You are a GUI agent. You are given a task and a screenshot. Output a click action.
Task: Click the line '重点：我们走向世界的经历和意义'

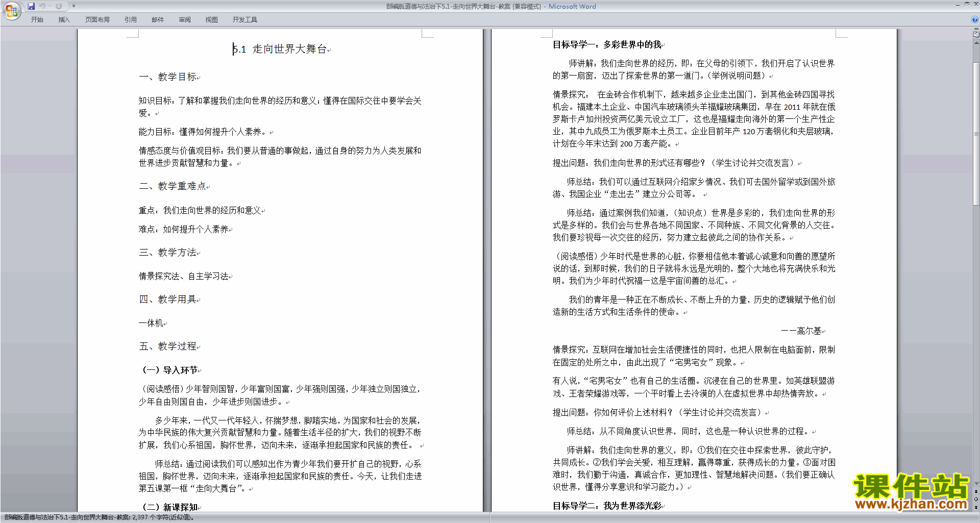click(x=200, y=210)
